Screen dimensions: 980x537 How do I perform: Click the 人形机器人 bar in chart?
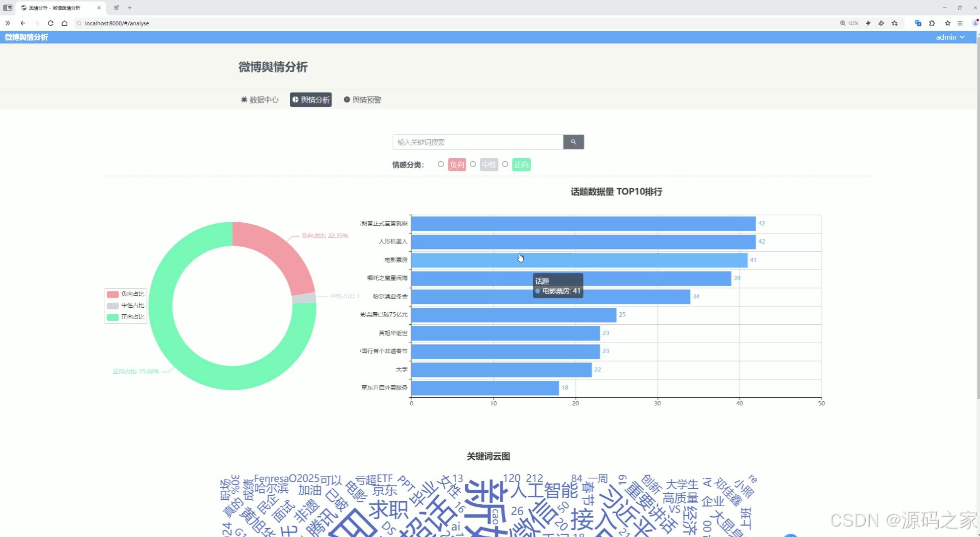click(x=583, y=242)
